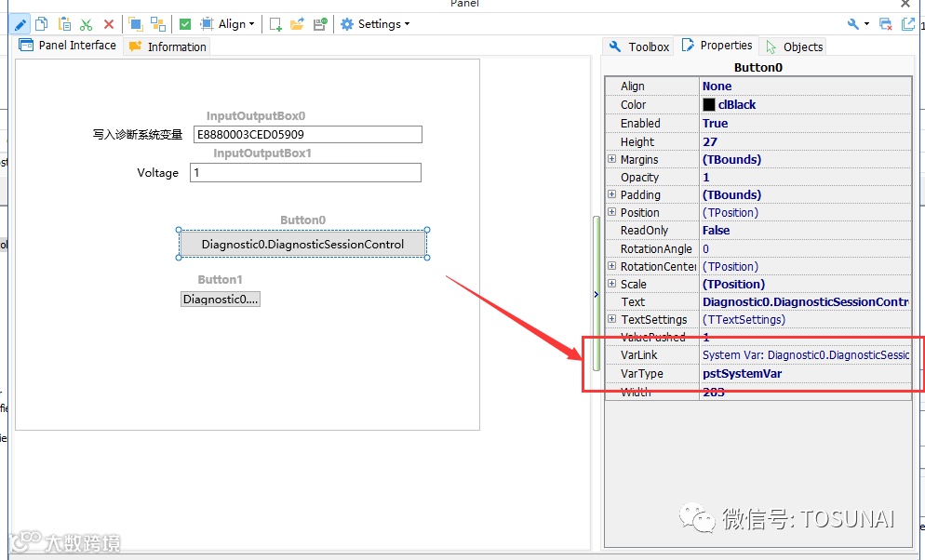Click the pop-out window icon at top right
Image resolution: width=925 pixels, height=560 pixels.
(x=908, y=24)
